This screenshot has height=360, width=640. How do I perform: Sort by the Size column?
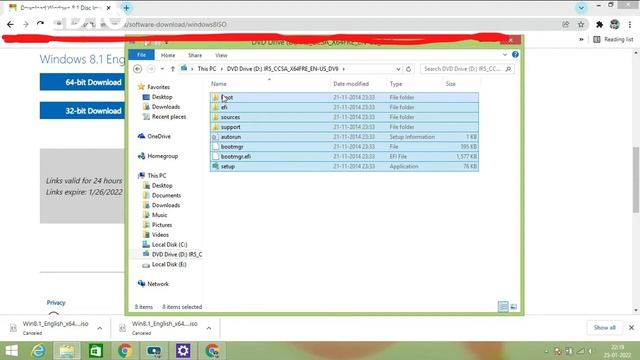click(451, 84)
